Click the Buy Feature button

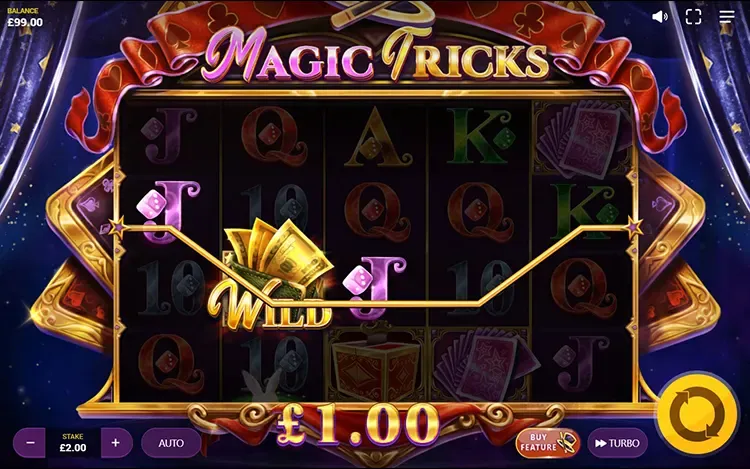click(547, 443)
